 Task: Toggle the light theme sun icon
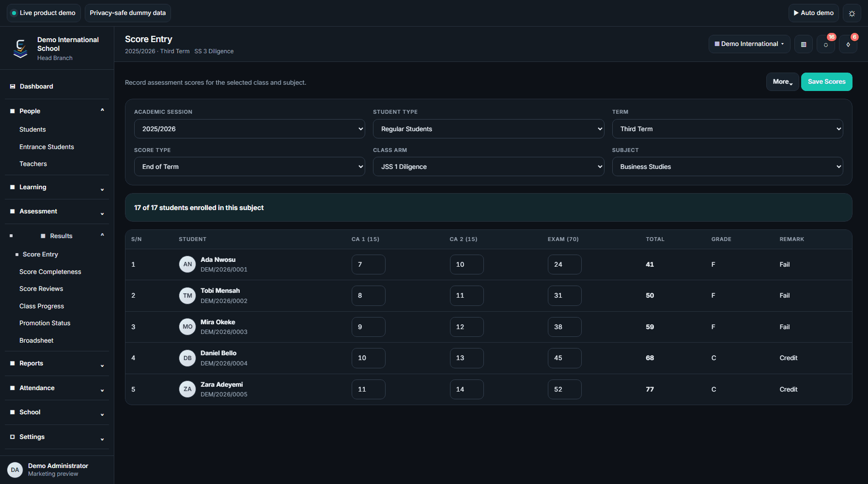point(852,13)
